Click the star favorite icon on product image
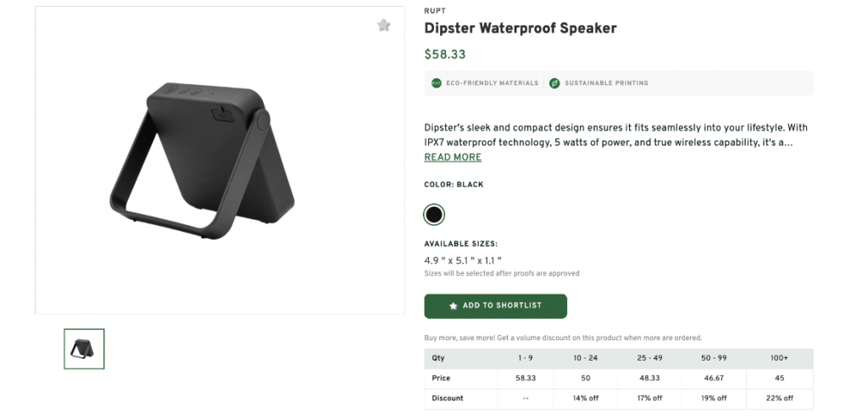 (x=384, y=25)
